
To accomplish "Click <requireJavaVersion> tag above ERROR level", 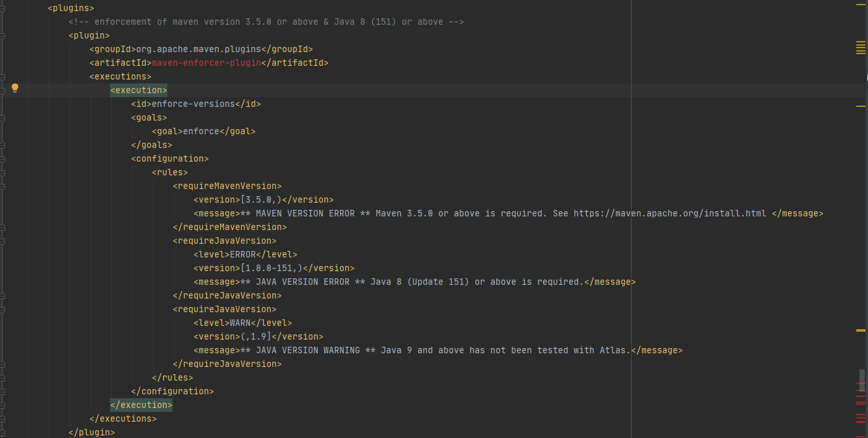I will click(225, 241).
